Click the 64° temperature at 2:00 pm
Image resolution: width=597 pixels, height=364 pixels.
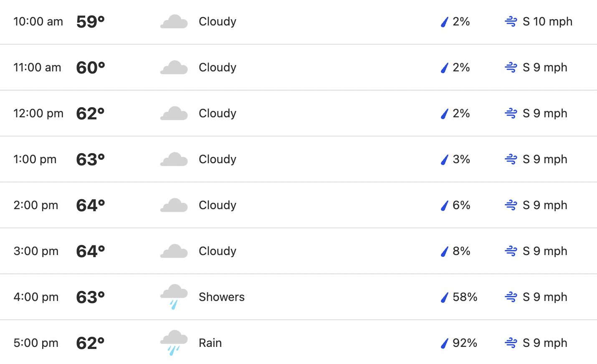pyautogui.click(x=90, y=205)
